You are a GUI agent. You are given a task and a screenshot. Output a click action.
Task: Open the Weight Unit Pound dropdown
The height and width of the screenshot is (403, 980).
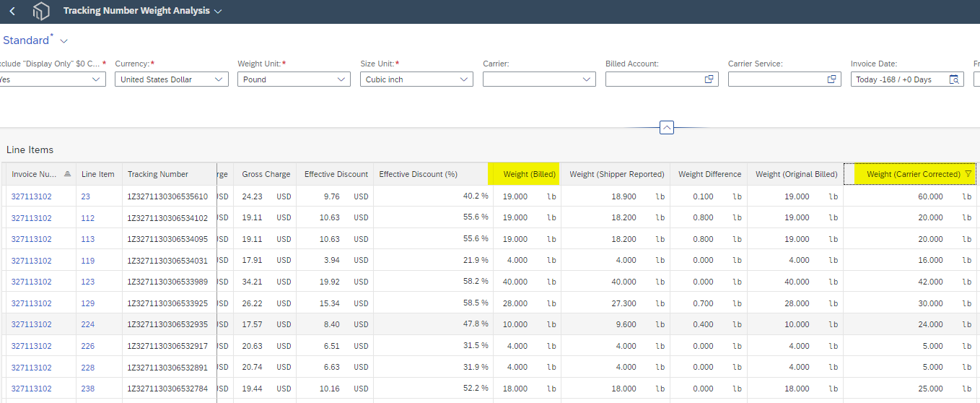(x=294, y=79)
